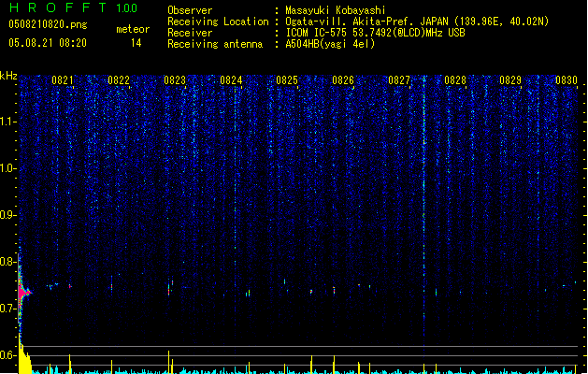Click the 0.8 kHz axis label
This screenshot has width=588, height=374.
click(x=8, y=262)
